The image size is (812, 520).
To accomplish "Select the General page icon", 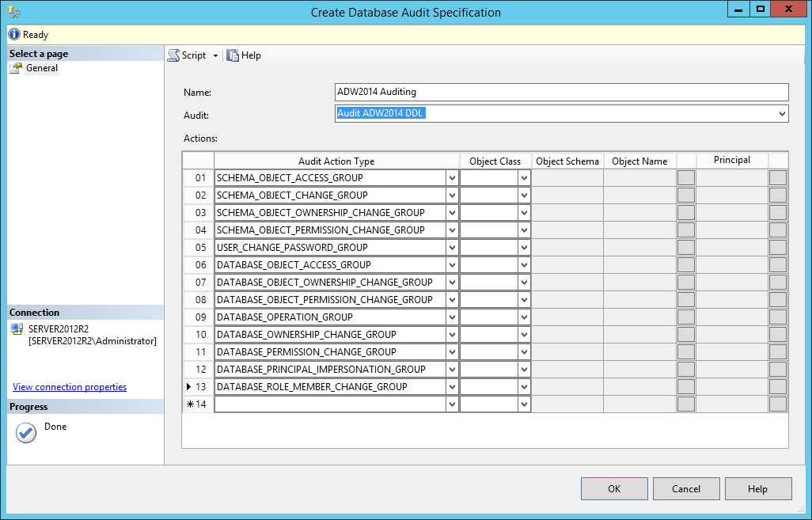I will coord(17,68).
